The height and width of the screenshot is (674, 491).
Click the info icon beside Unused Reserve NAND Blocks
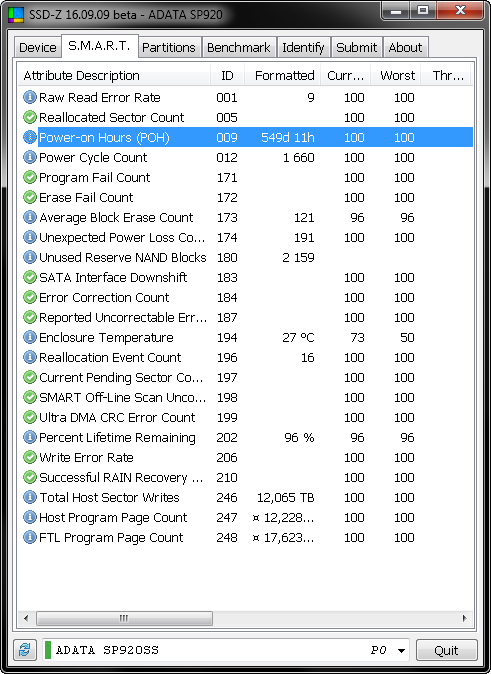(30, 257)
